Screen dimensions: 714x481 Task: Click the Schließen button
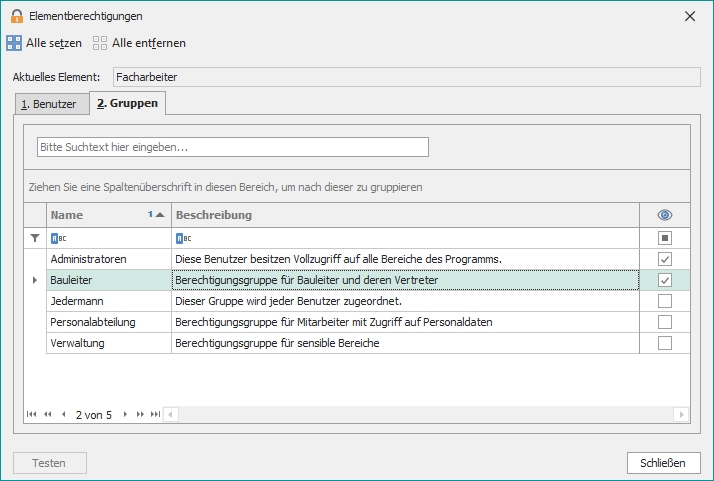click(663, 463)
